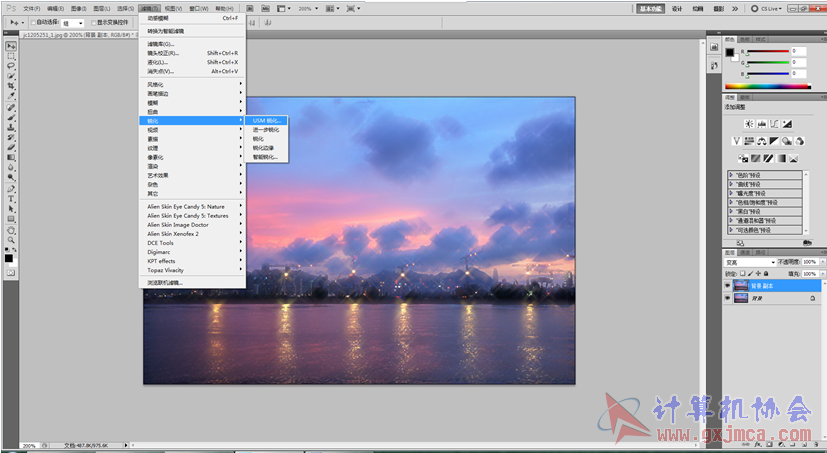Hide the 背景 副本 layer via its eye icon
The width and height of the screenshot is (827, 453).
point(728,285)
